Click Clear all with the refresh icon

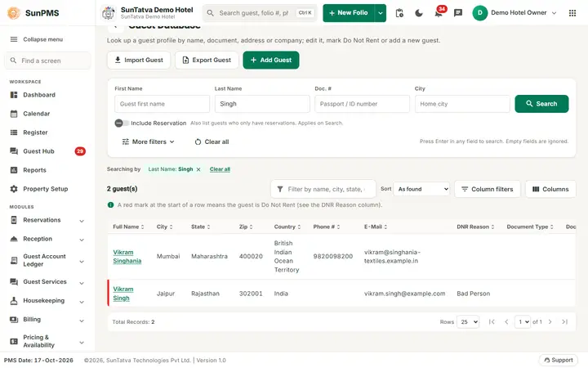tap(212, 142)
